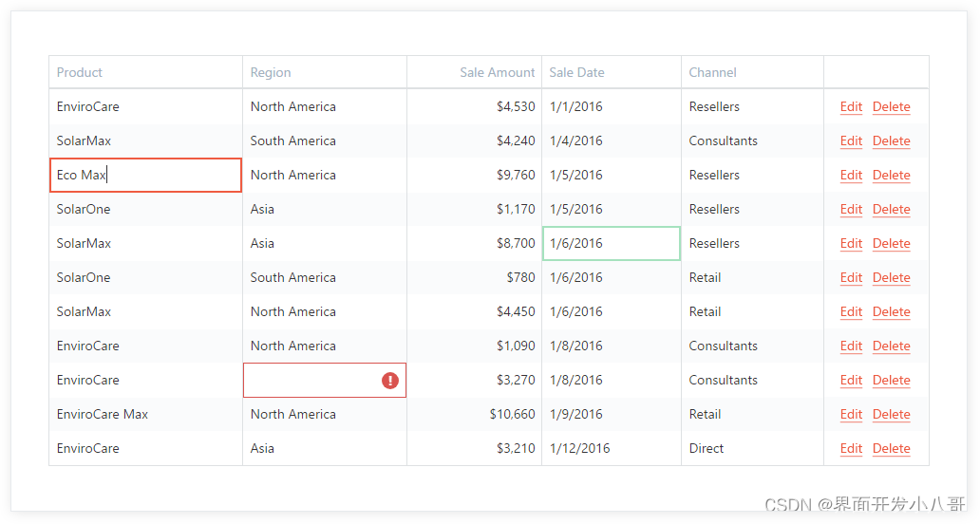Delete the EnviroCare $4,530 row
Screen dimensions: 980x524
(892, 107)
